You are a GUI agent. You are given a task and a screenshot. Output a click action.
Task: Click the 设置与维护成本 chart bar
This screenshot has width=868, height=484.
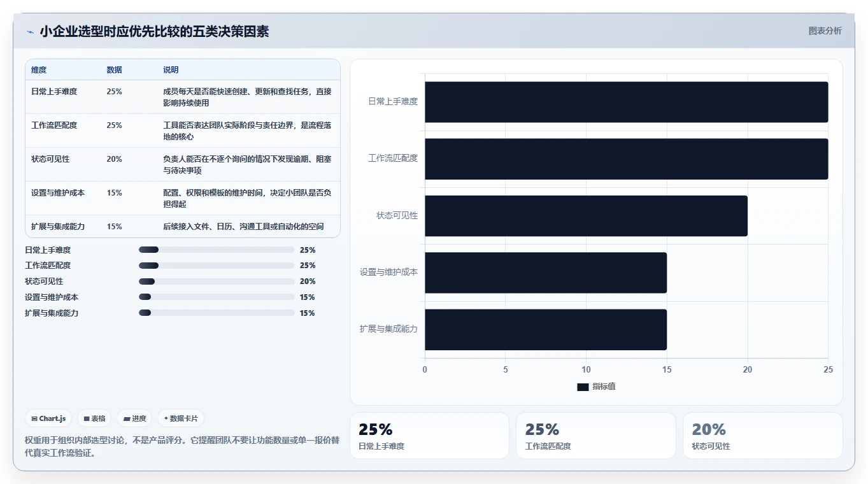pyautogui.click(x=546, y=273)
